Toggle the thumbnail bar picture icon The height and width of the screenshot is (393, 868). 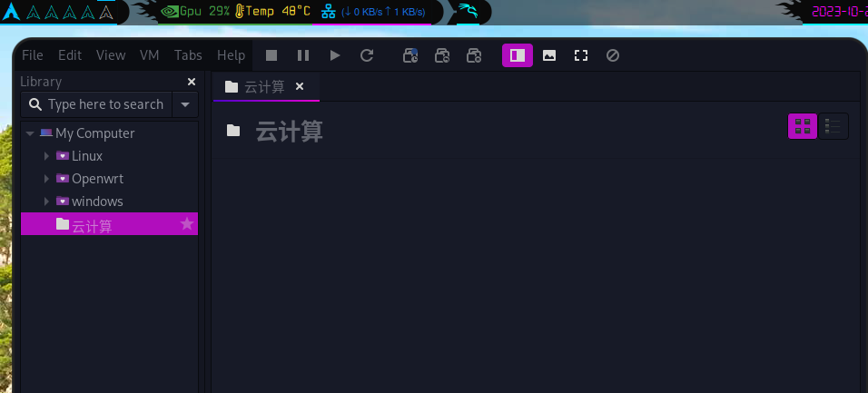(x=549, y=55)
